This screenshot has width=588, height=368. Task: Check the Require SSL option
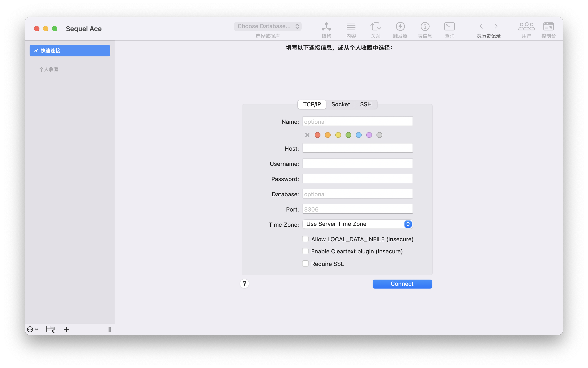(x=305, y=264)
